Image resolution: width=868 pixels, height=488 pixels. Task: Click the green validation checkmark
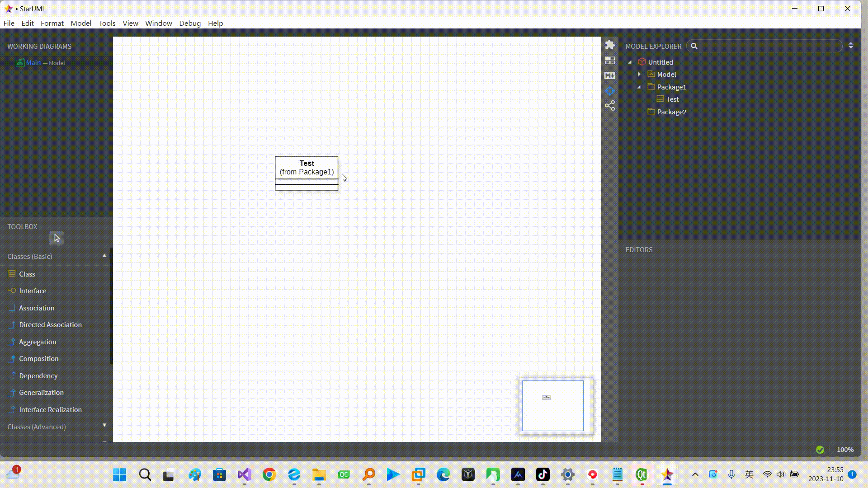[x=820, y=450]
